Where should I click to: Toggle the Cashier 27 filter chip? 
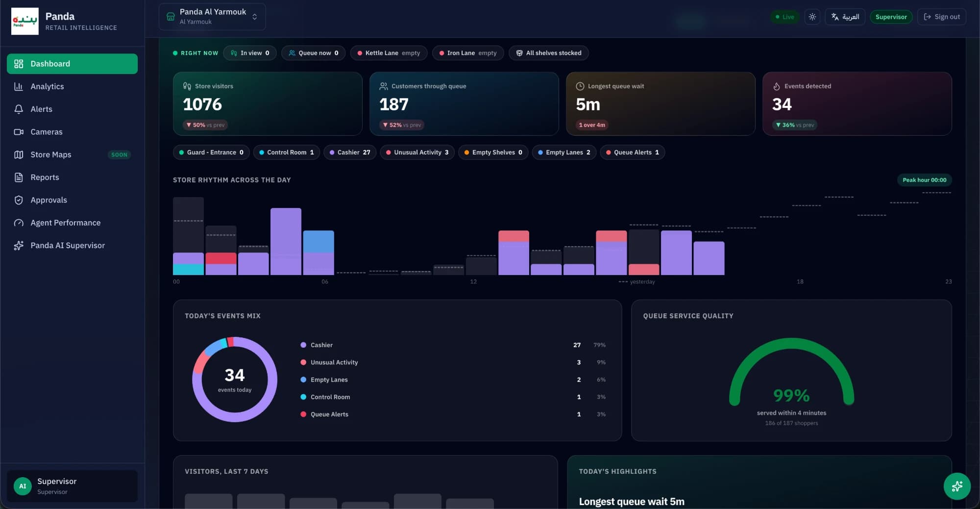click(x=350, y=153)
